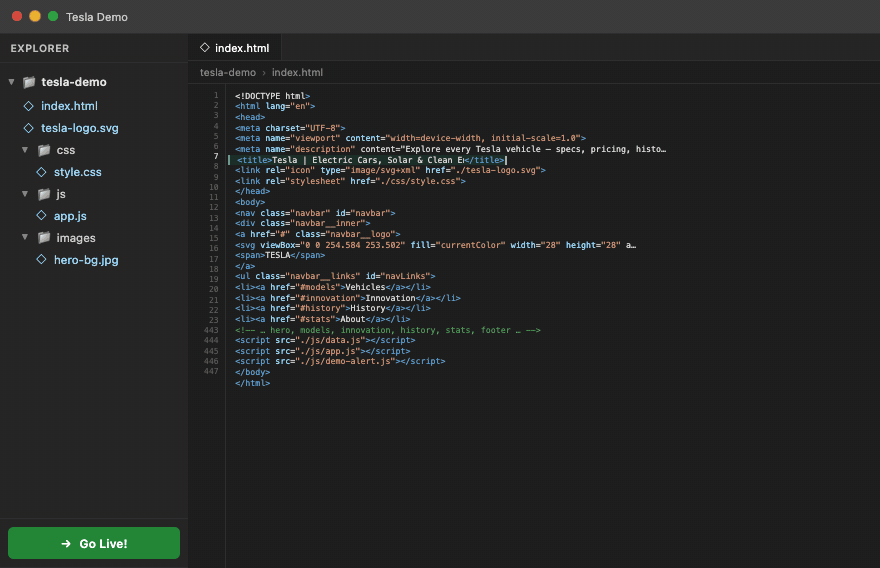Click the meta viewport code line
This screenshot has height=568, width=880.
[x=410, y=138]
